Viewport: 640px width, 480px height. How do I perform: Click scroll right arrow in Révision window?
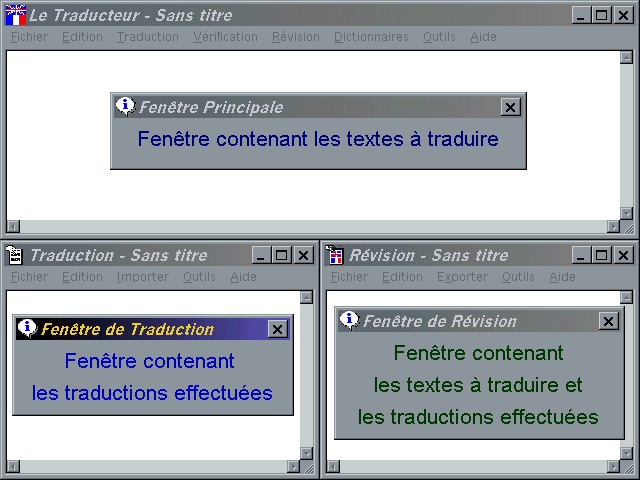[613, 467]
